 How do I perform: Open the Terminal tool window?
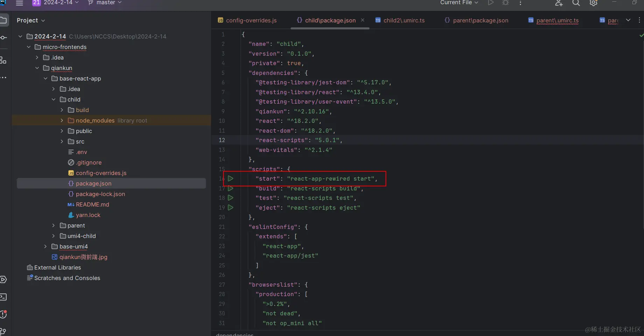point(3,297)
